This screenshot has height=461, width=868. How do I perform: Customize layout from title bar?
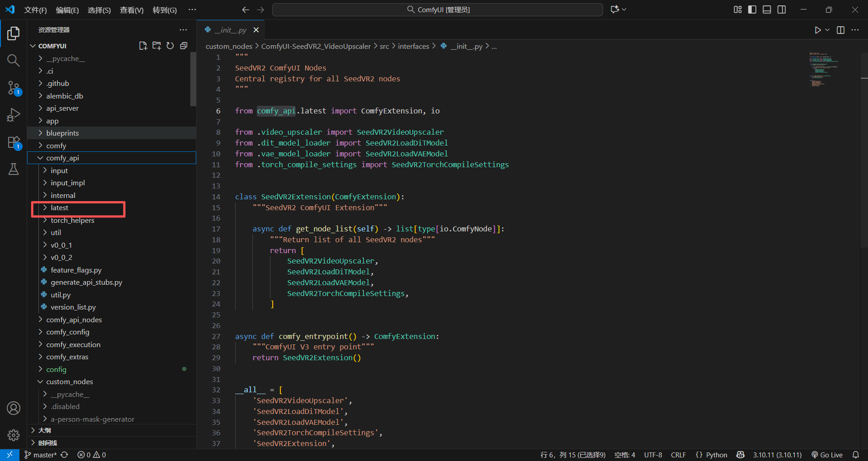pos(737,9)
